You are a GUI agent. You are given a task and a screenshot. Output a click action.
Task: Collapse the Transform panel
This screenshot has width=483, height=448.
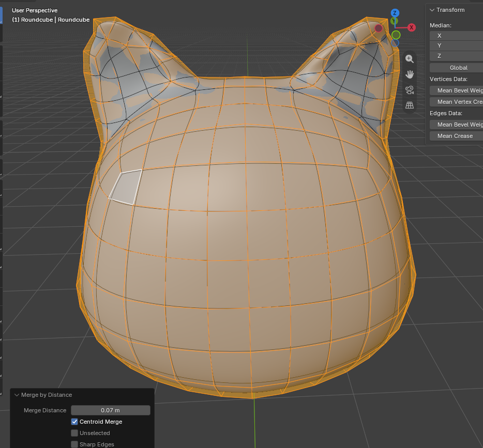click(432, 10)
